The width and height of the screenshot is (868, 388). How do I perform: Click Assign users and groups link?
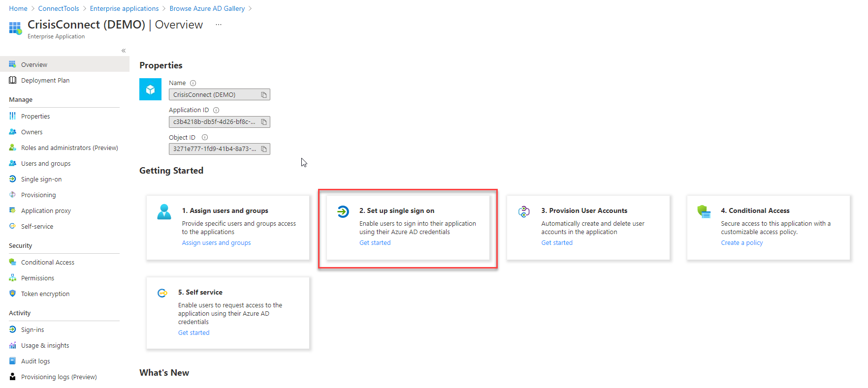click(x=217, y=242)
